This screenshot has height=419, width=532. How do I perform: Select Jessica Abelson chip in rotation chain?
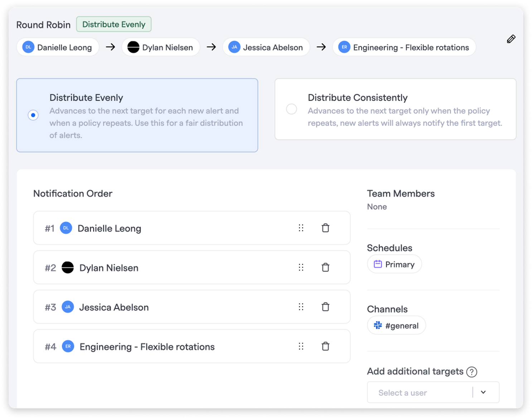(x=266, y=47)
